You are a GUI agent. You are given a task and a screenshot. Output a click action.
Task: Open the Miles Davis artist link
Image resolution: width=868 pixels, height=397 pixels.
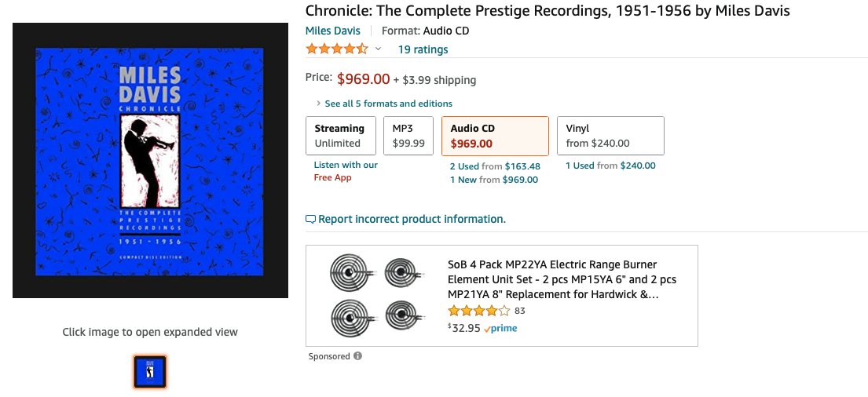click(x=333, y=31)
